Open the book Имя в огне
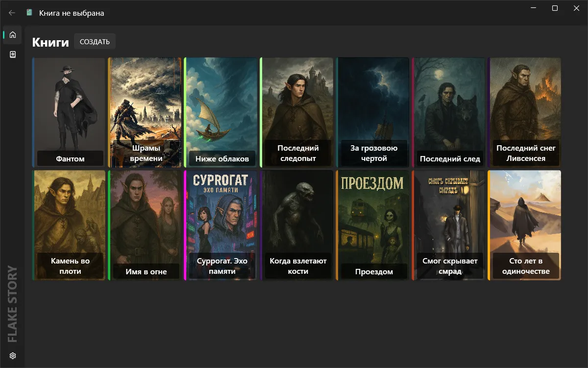This screenshot has height=368, width=588. [145, 225]
